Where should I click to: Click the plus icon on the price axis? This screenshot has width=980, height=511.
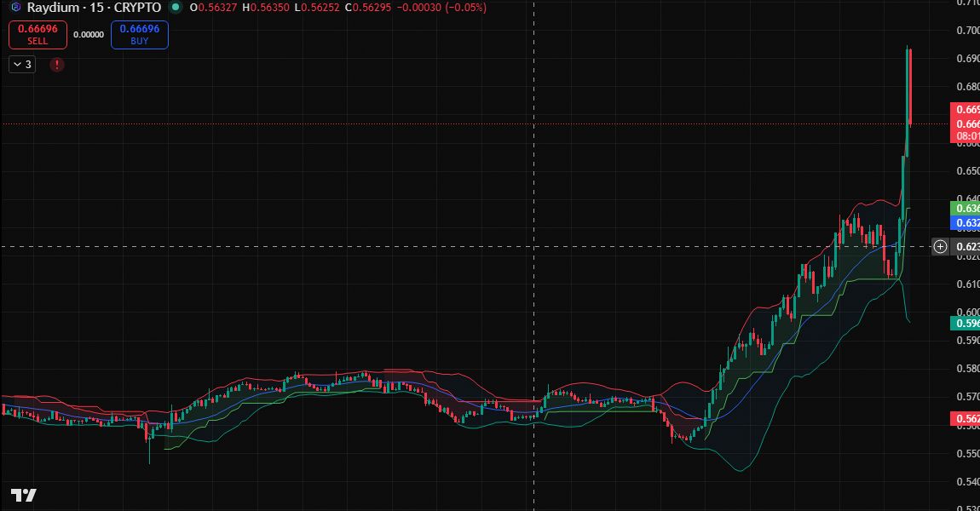pos(940,247)
